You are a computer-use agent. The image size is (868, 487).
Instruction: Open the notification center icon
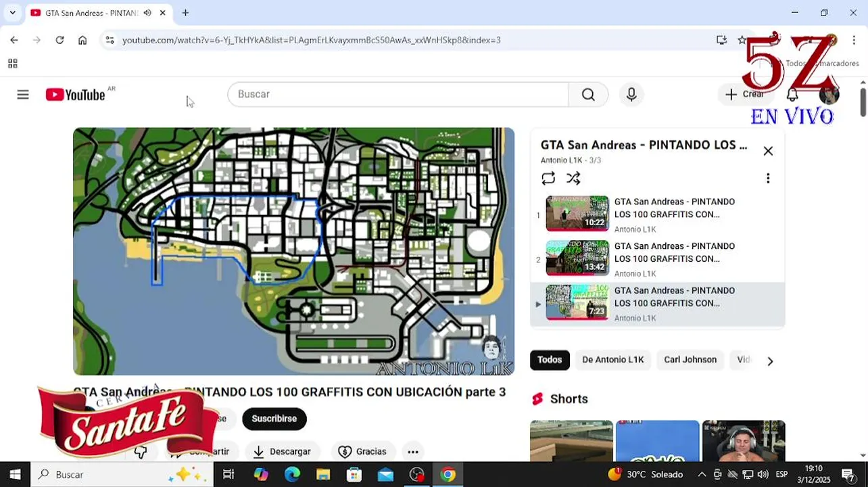[x=848, y=474]
